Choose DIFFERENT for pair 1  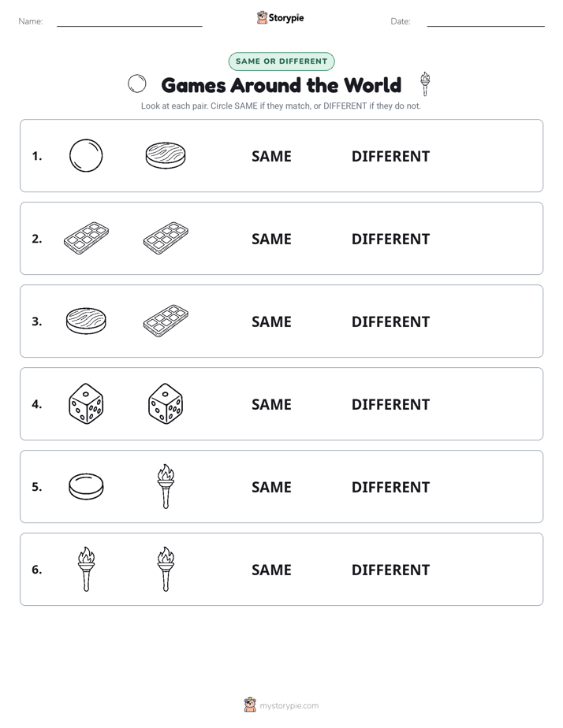(390, 157)
